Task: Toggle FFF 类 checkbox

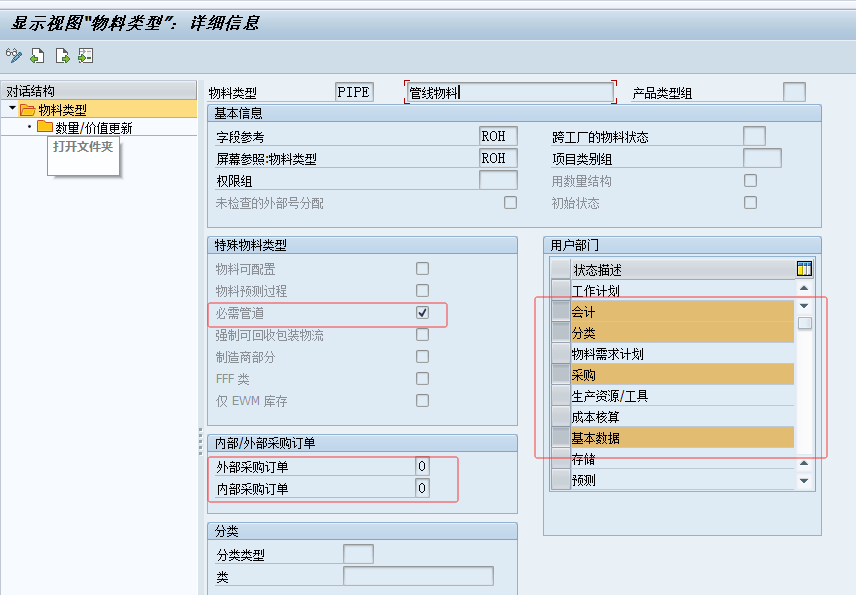Action: (422, 378)
